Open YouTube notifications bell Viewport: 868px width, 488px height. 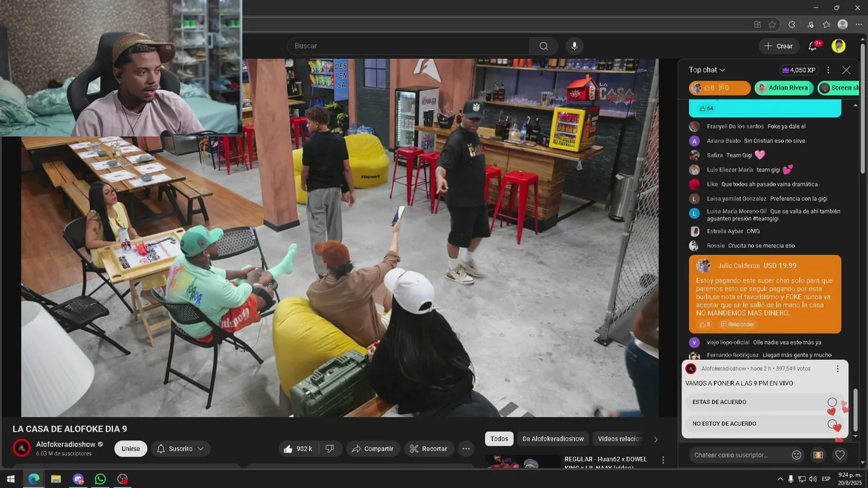point(812,46)
